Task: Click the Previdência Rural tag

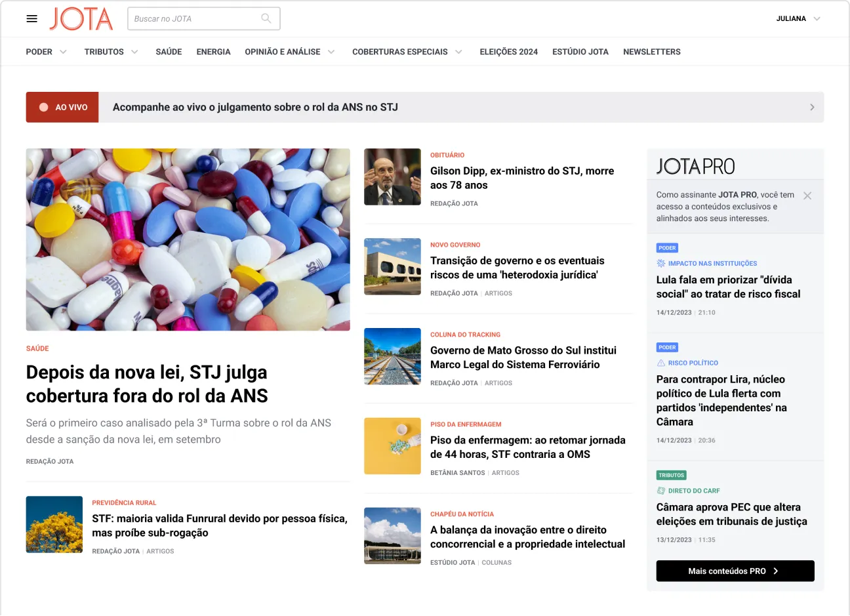Action: point(124,503)
